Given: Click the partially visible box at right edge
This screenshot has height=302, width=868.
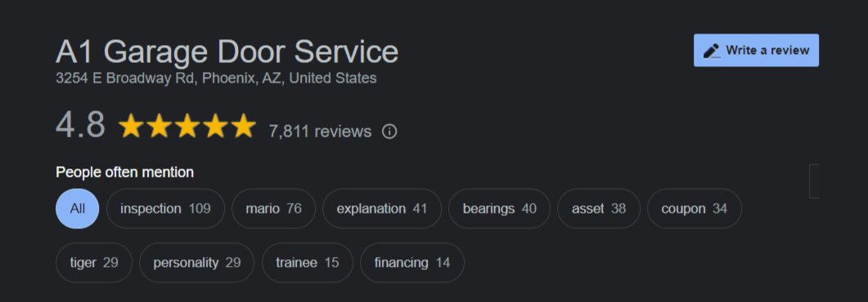Looking at the screenshot, I should (814, 181).
